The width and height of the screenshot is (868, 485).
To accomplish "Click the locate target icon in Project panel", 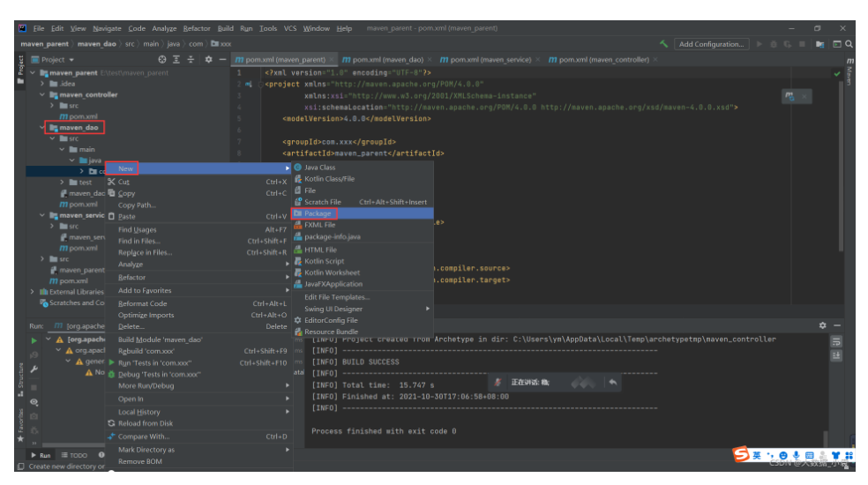I will pos(162,60).
